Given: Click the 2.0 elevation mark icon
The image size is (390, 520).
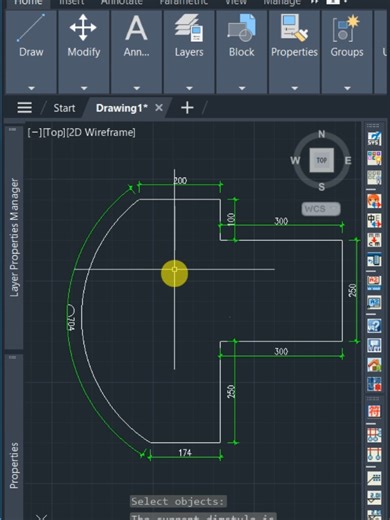Looking at the screenshot, I should click(x=374, y=498).
